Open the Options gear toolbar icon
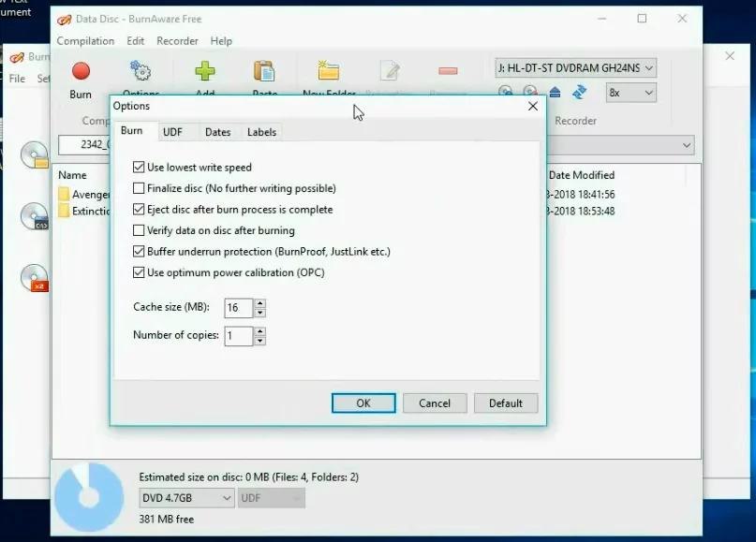This screenshot has width=756, height=542. coord(141,71)
